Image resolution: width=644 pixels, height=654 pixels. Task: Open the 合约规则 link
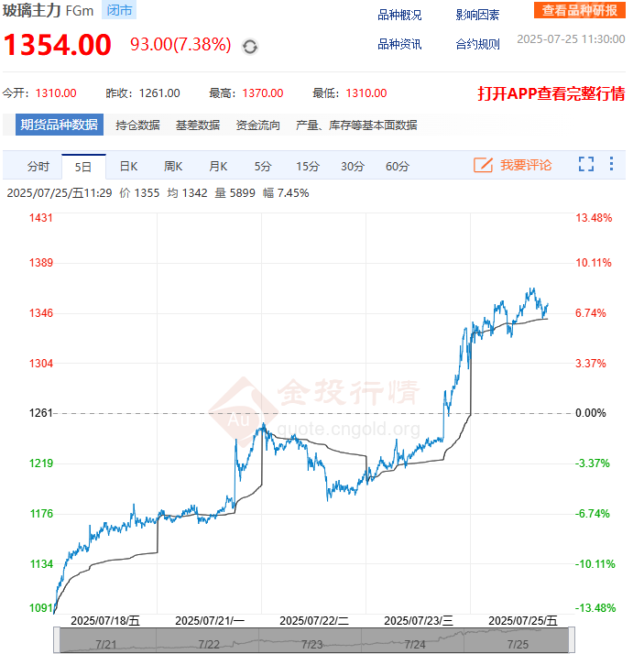coord(477,44)
